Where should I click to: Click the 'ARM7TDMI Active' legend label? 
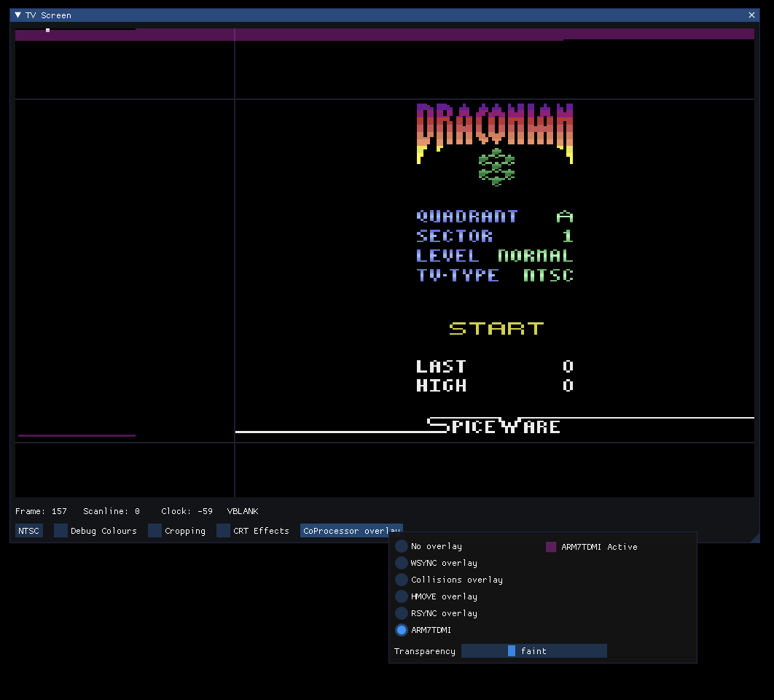click(599, 547)
